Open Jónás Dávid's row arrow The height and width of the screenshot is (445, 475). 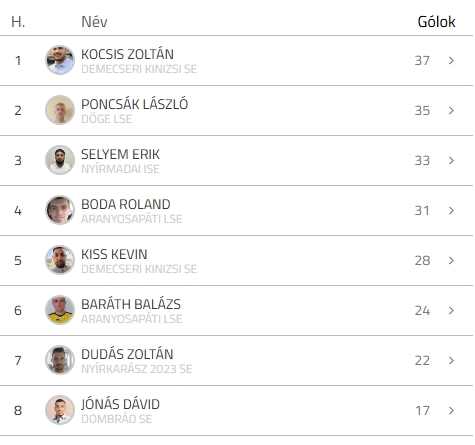point(451,410)
